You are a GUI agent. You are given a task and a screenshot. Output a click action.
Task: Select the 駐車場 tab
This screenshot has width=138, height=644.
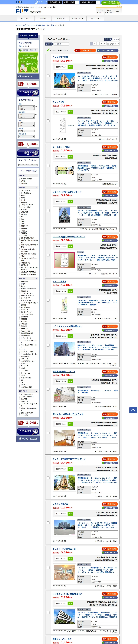[x=117, y=11]
